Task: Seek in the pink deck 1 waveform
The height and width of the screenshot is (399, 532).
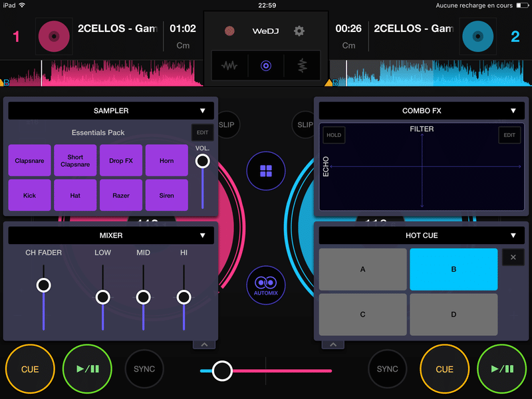Action: (102, 73)
